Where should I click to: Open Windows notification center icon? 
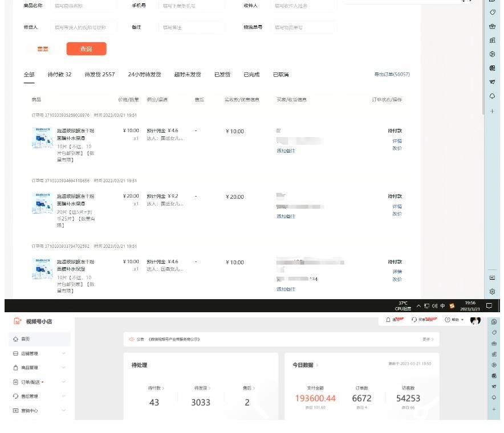coord(489,306)
